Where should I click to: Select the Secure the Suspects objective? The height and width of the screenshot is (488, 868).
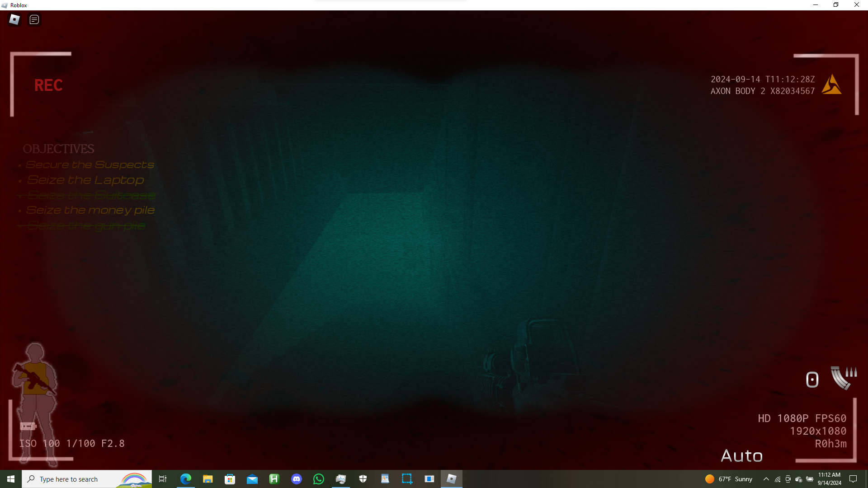point(90,164)
